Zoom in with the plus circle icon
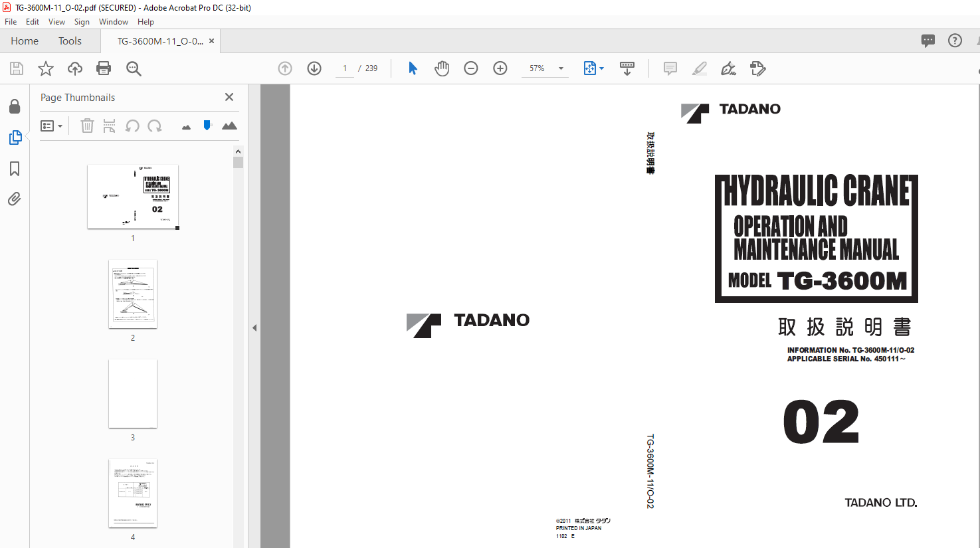 point(500,68)
